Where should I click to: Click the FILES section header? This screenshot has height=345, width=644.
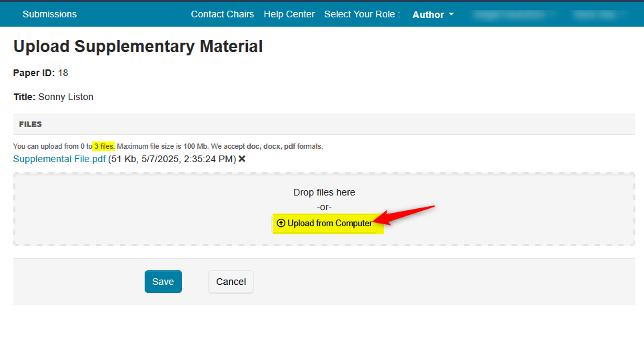31,124
